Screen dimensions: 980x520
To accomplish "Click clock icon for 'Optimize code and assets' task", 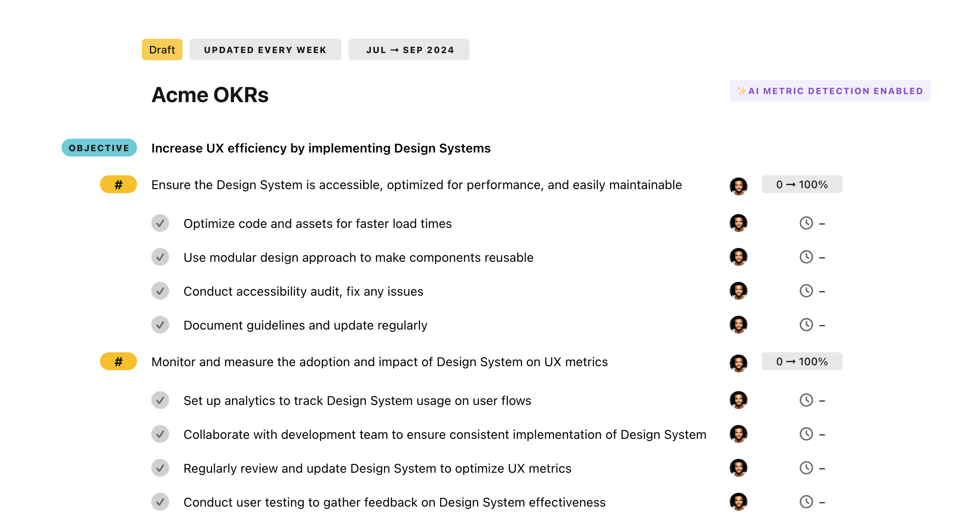I will click(x=806, y=223).
